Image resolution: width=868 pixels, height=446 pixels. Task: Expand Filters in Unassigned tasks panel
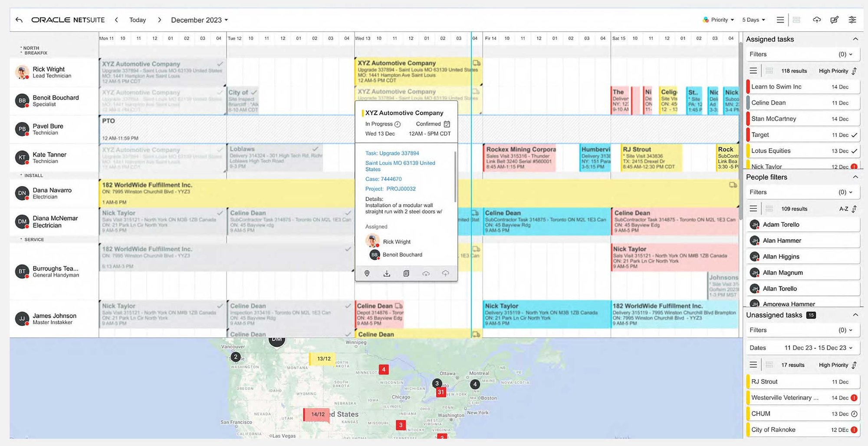tap(802, 330)
